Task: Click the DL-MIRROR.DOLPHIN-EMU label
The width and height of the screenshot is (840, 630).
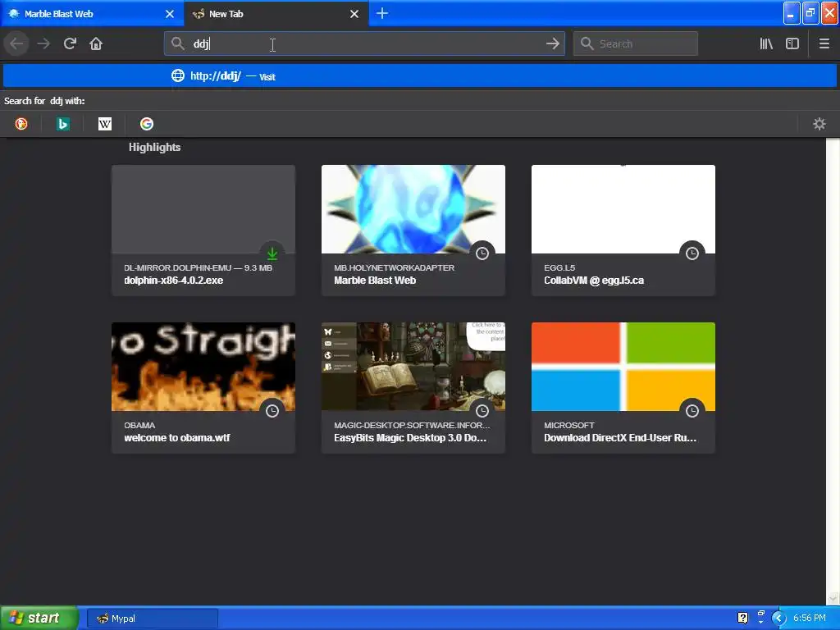Action: click(x=178, y=267)
